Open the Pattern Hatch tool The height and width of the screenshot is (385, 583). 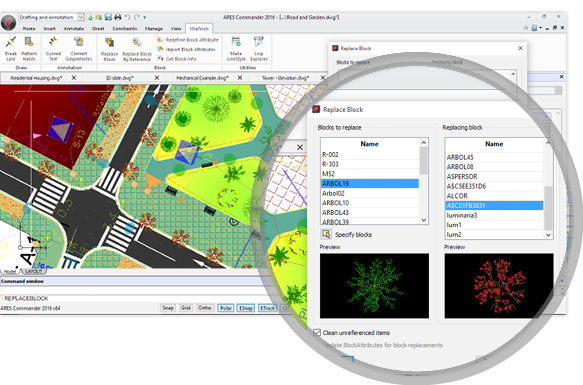[29, 48]
